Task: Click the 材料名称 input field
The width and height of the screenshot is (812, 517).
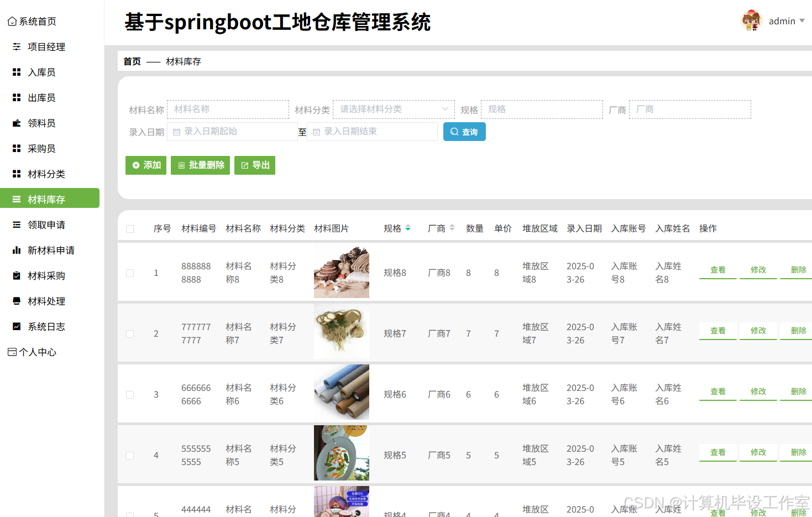Action: [228, 109]
